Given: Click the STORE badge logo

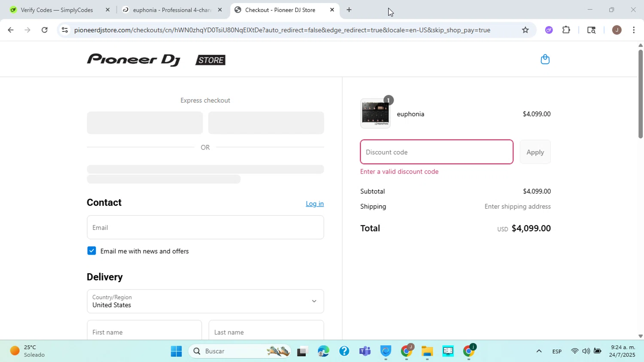Looking at the screenshot, I should (210, 60).
